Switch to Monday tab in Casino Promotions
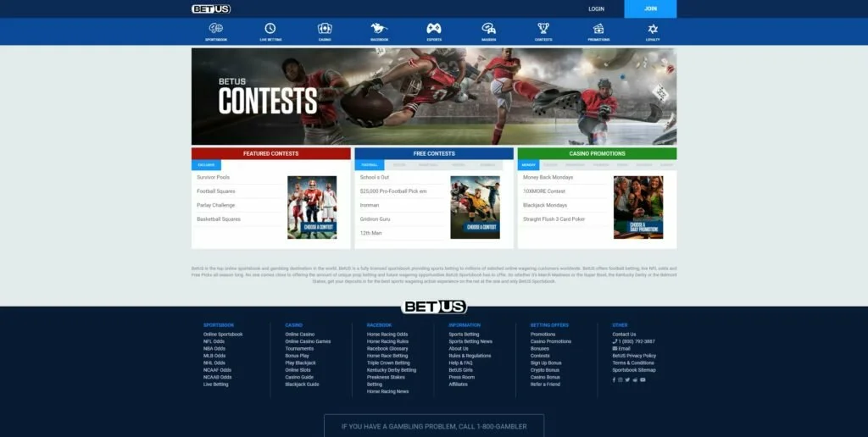 [528, 164]
